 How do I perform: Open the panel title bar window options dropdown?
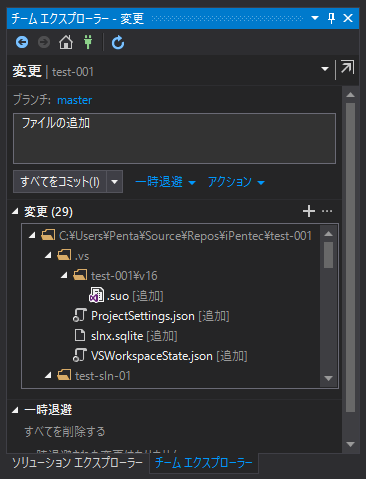coord(315,18)
